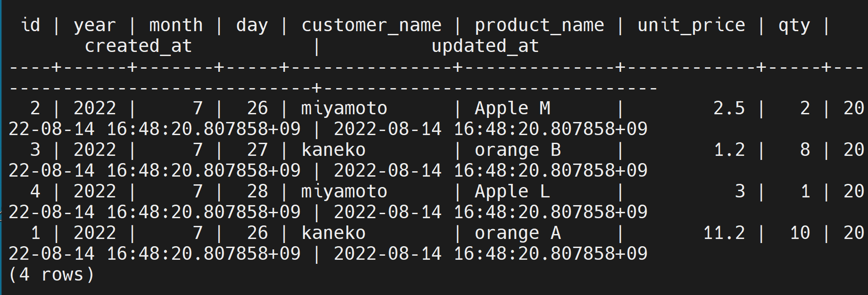Screen dimensions: 868x295
Task: Click product name 'orange B'
Action: point(517,150)
